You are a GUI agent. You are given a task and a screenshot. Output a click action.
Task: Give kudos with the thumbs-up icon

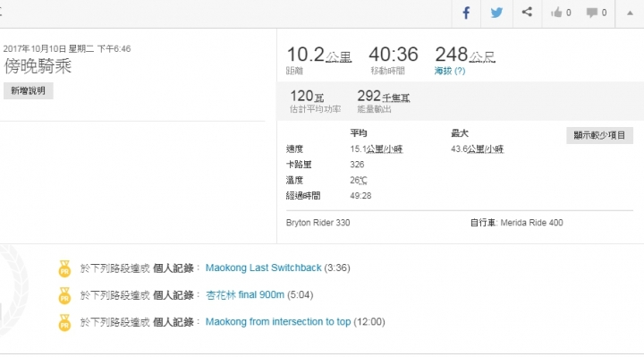pyautogui.click(x=561, y=13)
